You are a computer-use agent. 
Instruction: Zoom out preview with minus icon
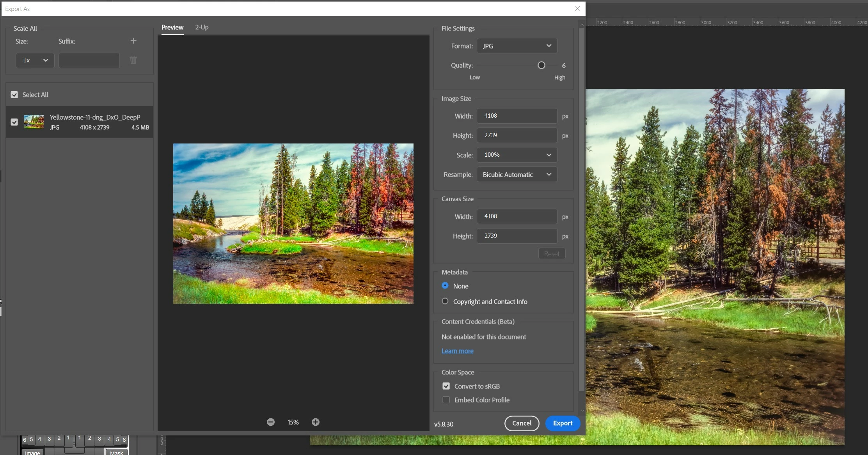tap(271, 422)
